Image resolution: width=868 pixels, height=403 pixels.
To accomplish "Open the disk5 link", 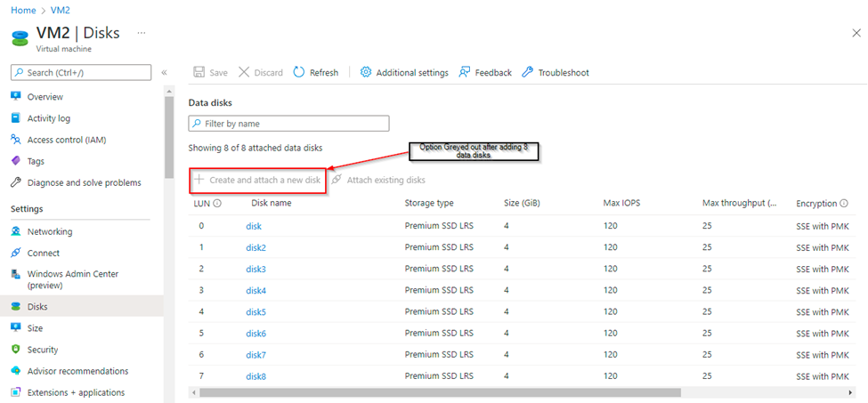I will [256, 312].
